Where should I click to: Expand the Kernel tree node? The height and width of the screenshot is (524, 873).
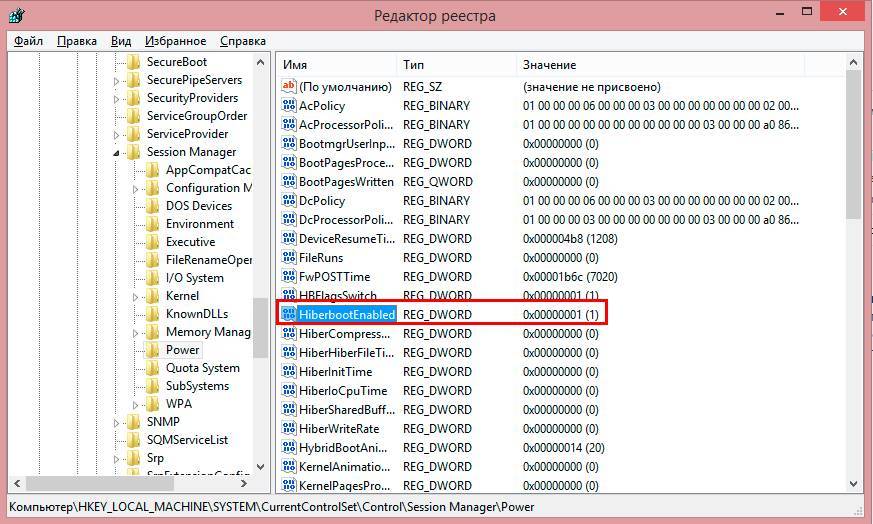click(x=137, y=297)
